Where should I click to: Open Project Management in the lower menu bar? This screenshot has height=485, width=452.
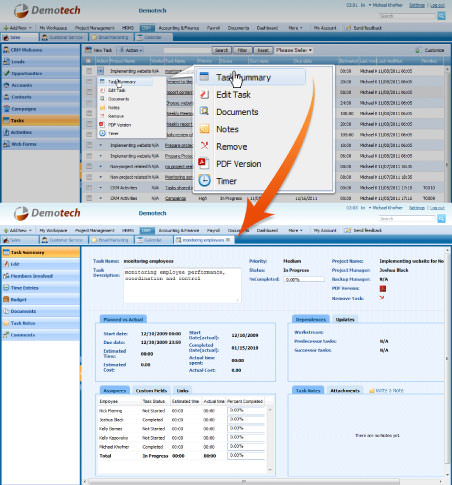point(95,230)
